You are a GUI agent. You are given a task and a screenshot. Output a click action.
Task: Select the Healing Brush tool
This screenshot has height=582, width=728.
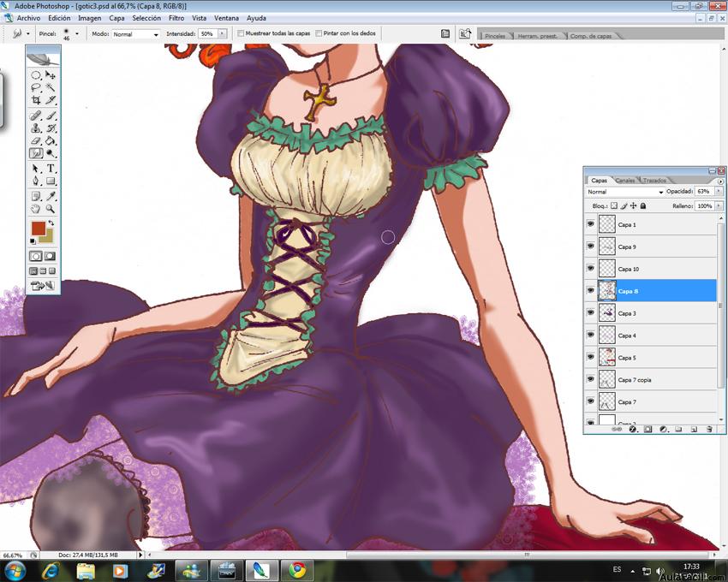point(36,115)
